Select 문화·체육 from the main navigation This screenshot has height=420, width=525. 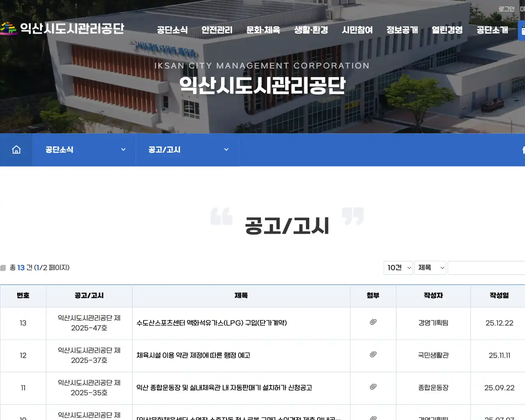coord(263,30)
